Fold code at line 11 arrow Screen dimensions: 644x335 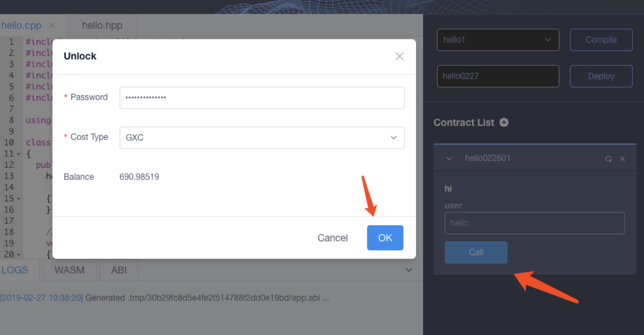coord(19,154)
